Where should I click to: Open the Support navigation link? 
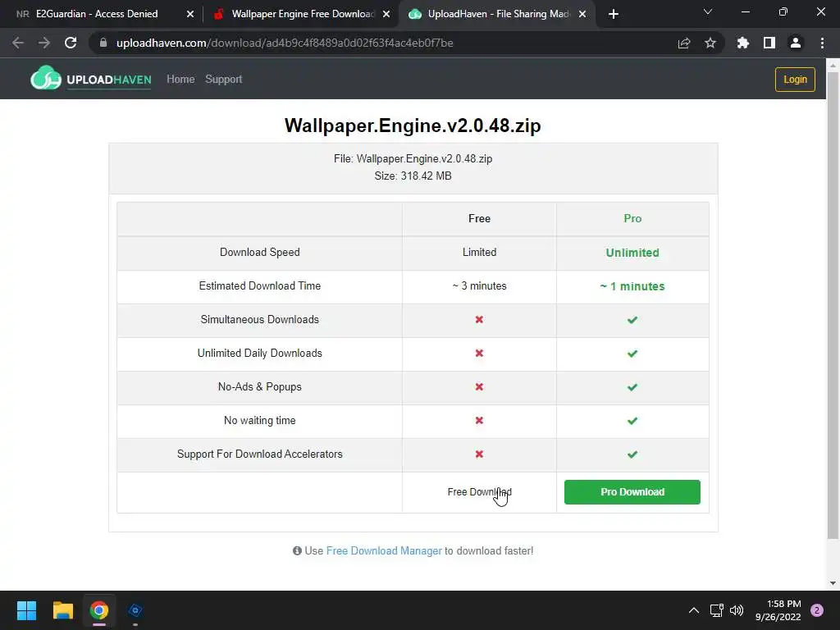[223, 80]
